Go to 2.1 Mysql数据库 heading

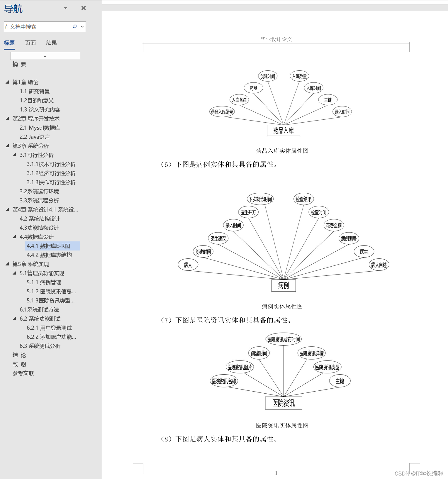coord(40,128)
